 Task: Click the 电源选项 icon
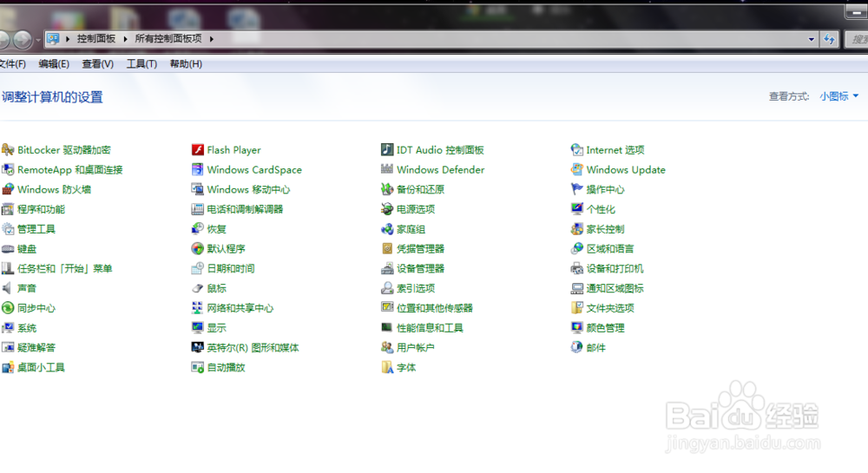tap(387, 209)
